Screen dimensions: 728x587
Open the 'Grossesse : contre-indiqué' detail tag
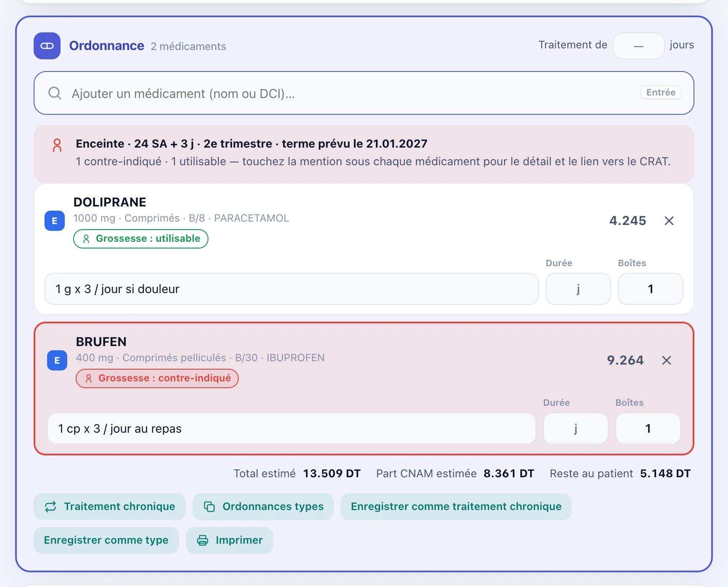pos(157,378)
